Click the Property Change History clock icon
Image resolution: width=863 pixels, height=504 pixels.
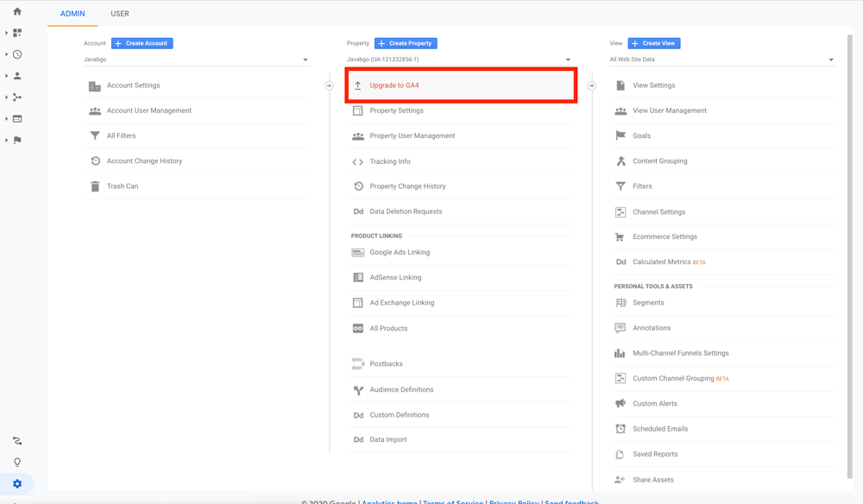click(x=358, y=186)
